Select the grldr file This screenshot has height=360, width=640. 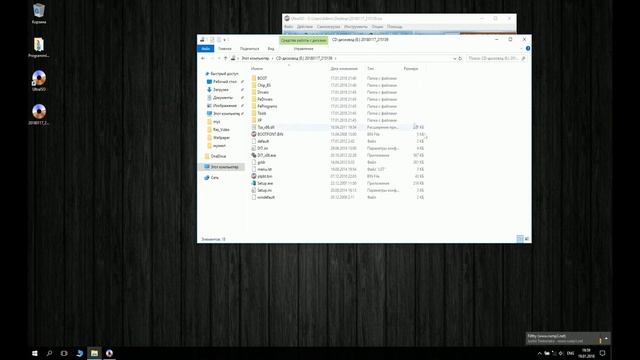point(261,162)
